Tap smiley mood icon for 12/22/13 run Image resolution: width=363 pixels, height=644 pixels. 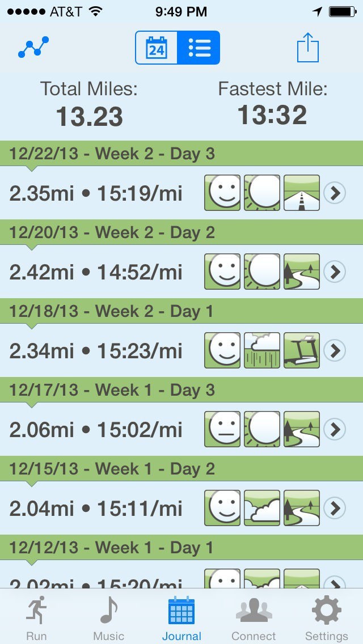coord(222,193)
